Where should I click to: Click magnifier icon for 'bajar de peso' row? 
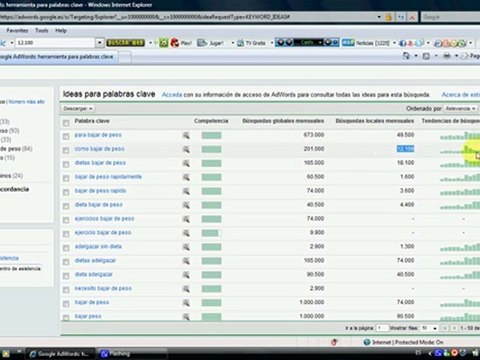point(186,303)
